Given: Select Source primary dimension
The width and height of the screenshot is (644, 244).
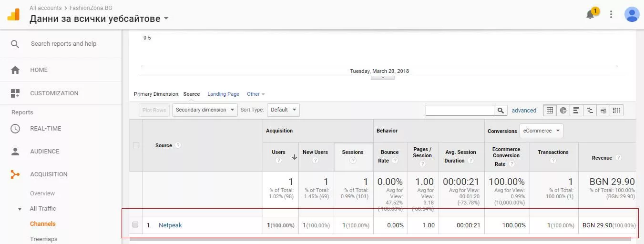Looking at the screenshot, I should point(192,94).
